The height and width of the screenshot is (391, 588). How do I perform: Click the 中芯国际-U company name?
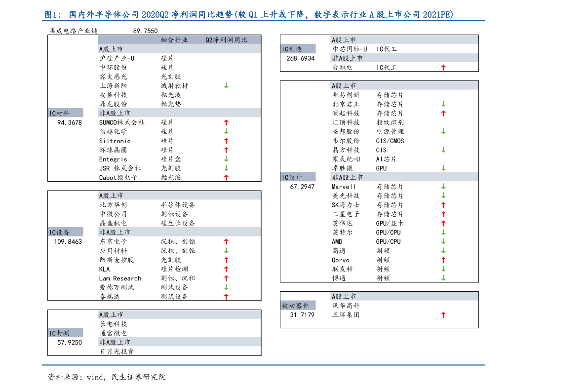coord(350,49)
